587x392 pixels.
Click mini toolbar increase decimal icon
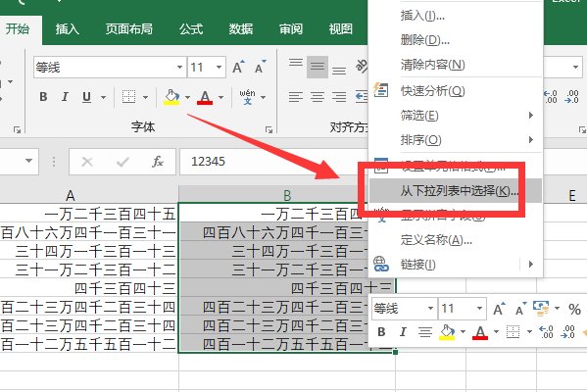click(x=546, y=331)
